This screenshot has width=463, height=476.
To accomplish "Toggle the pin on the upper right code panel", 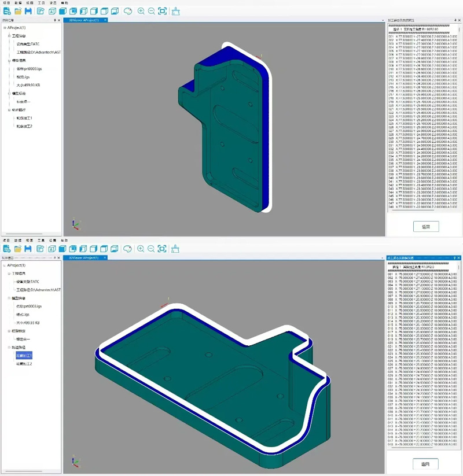I will 455,20.
